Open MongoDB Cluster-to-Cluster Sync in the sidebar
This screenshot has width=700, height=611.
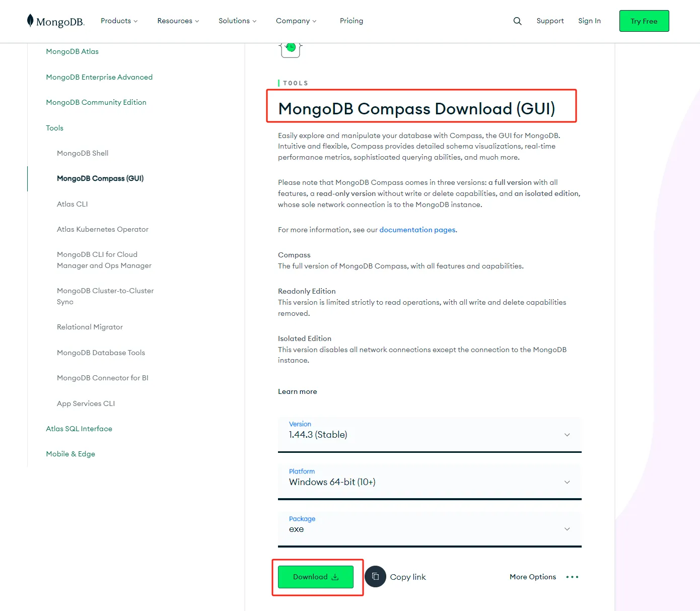pyautogui.click(x=105, y=296)
